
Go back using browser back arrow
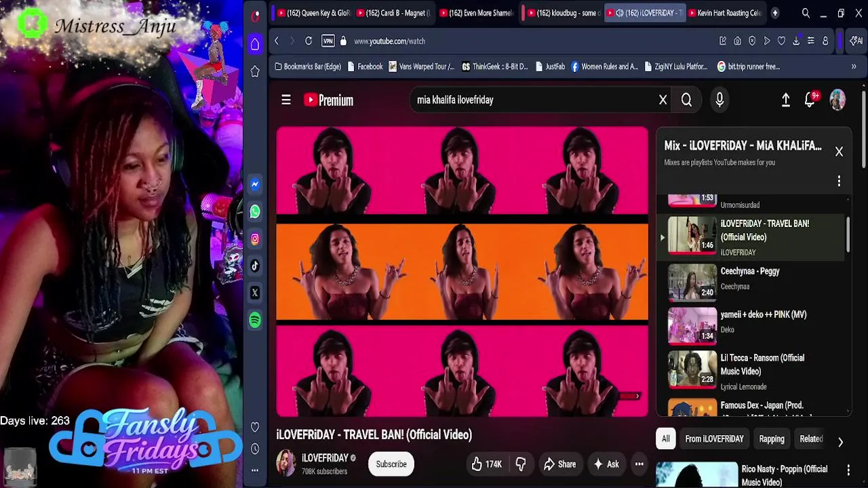277,41
